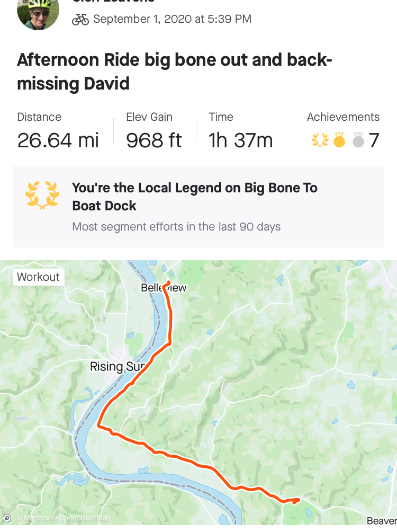Image resolution: width=397 pixels, height=532 pixels.
Task: Tap the Rising Sun label on the map
Action: tap(114, 366)
